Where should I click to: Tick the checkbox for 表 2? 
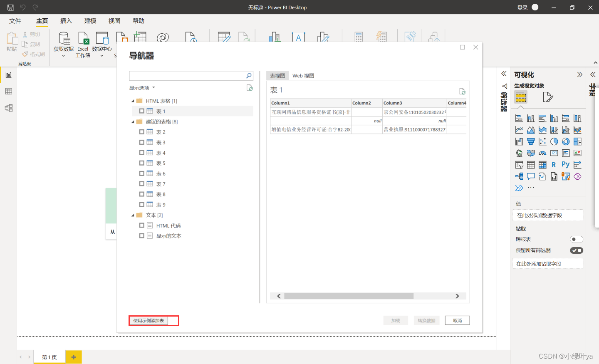click(142, 132)
